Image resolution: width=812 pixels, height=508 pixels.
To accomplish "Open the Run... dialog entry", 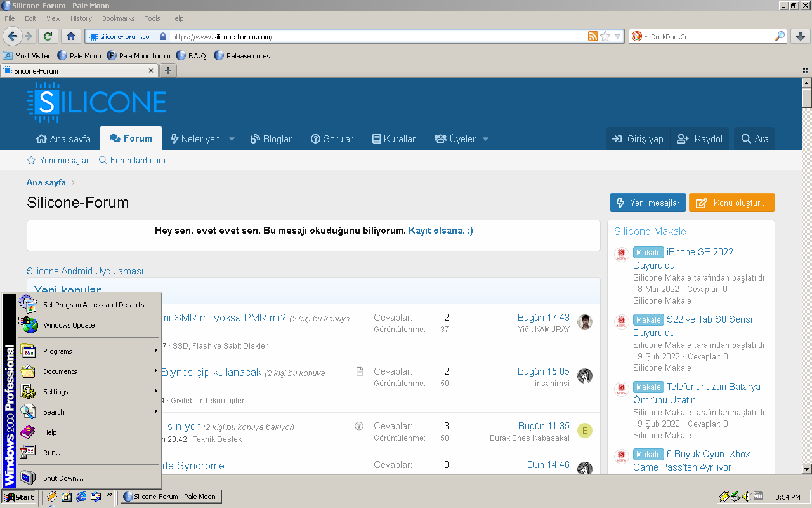I will click(x=89, y=453).
